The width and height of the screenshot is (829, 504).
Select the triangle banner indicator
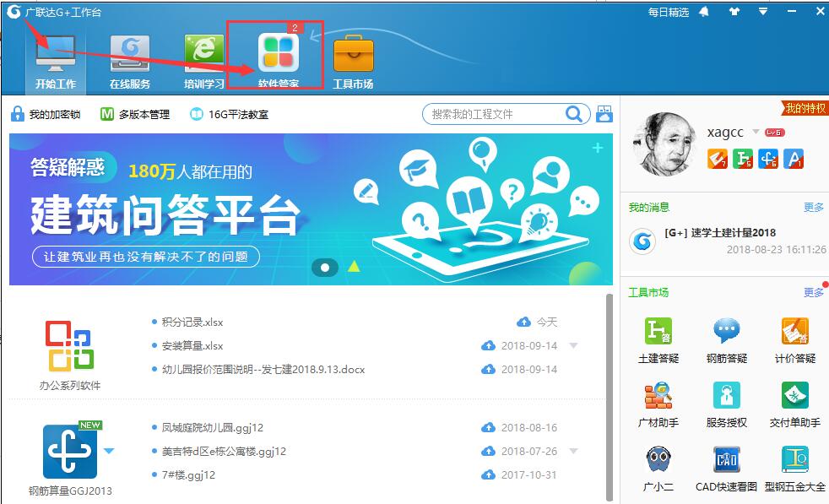pyautogui.click(x=354, y=267)
